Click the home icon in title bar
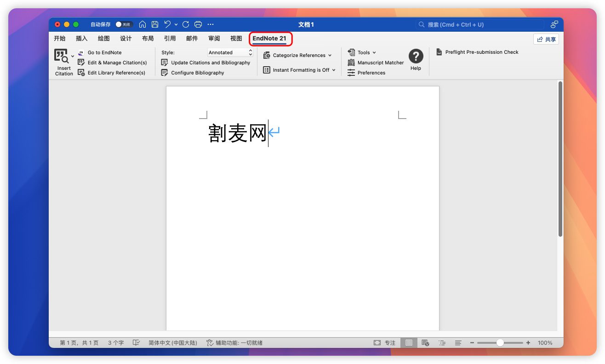The image size is (605, 364). 143,24
